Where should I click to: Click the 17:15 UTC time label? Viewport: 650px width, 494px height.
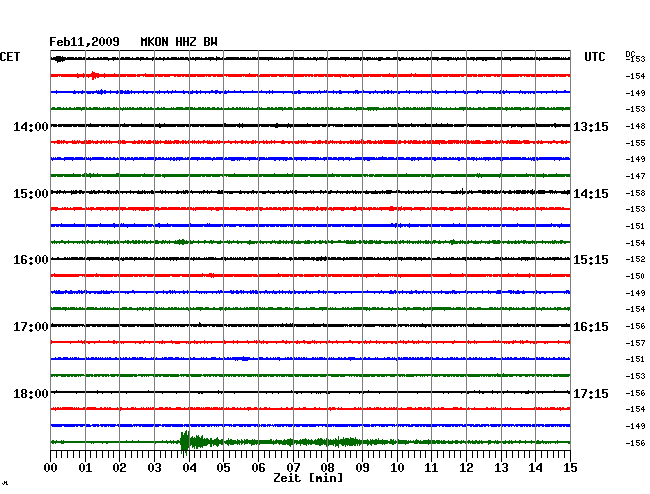[x=591, y=393]
